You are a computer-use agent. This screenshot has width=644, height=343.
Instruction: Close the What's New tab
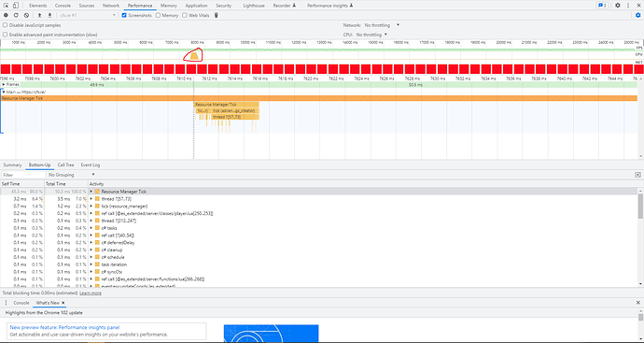63,303
